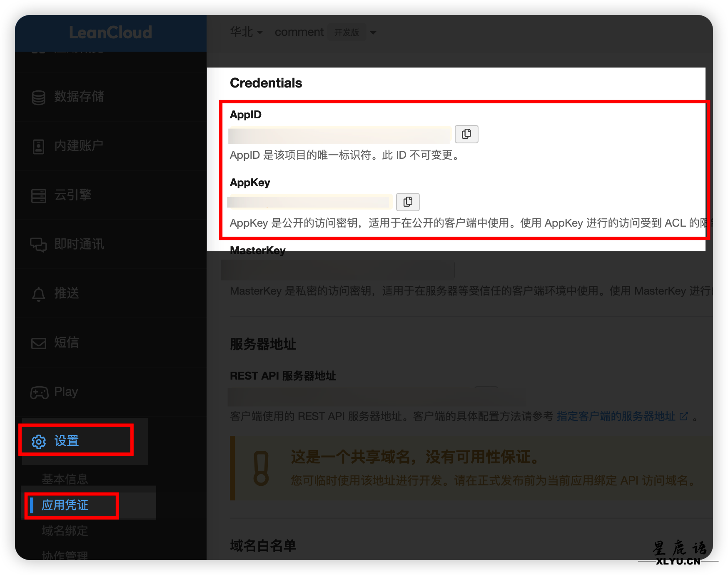Open 内建账户 in the sidebar
Viewport: 728px width, 575px height.
tap(79, 146)
